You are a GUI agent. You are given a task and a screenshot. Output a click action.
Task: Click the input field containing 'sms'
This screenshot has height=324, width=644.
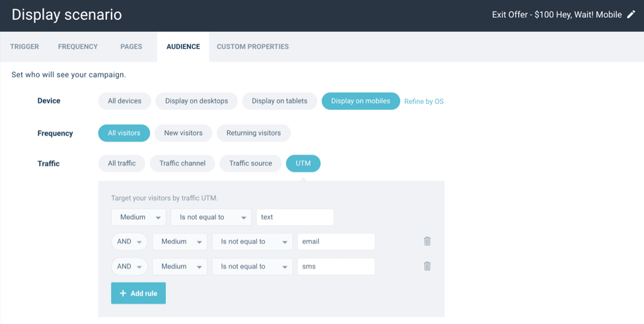pos(336,266)
